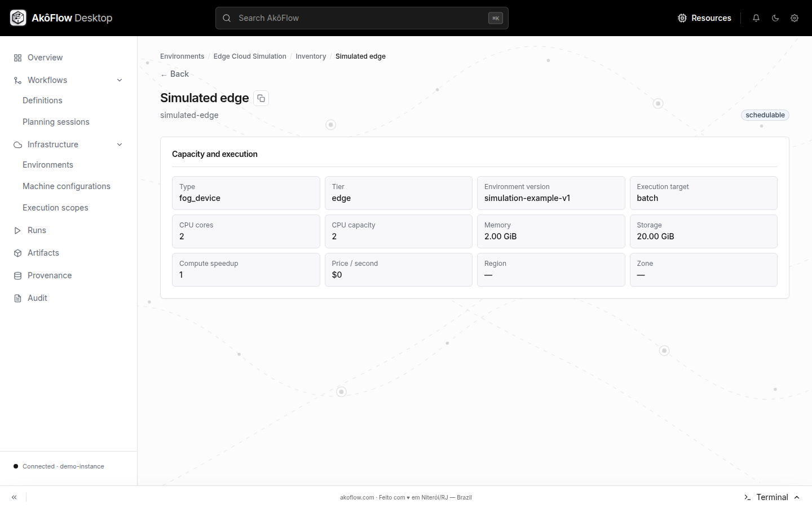
Task: Open Execution scopes
Action: click(x=55, y=208)
